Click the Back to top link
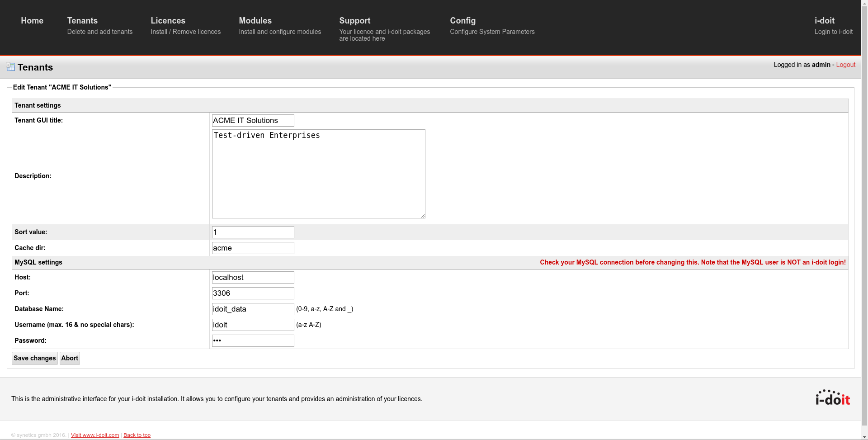The width and height of the screenshot is (868, 440). [137, 435]
